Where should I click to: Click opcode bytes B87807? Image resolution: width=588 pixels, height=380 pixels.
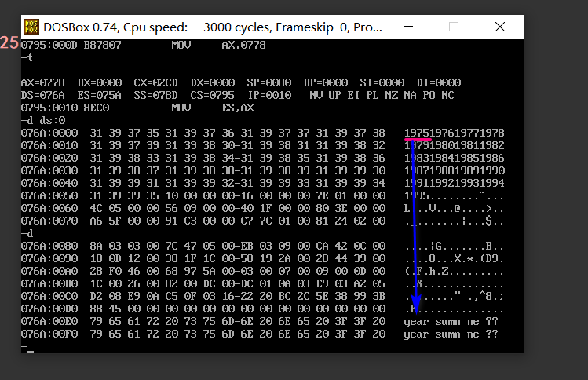pyautogui.click(x=102, y=45)
